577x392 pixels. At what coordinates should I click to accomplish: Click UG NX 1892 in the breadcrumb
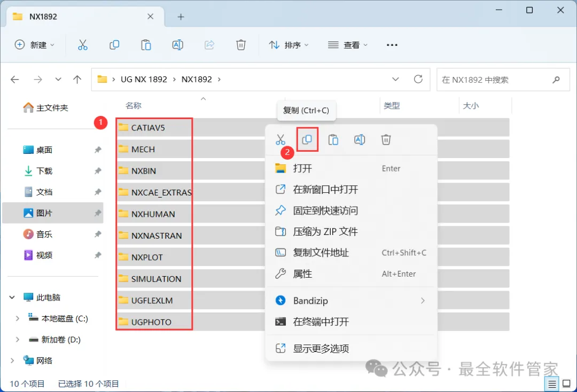coord(144,80)
